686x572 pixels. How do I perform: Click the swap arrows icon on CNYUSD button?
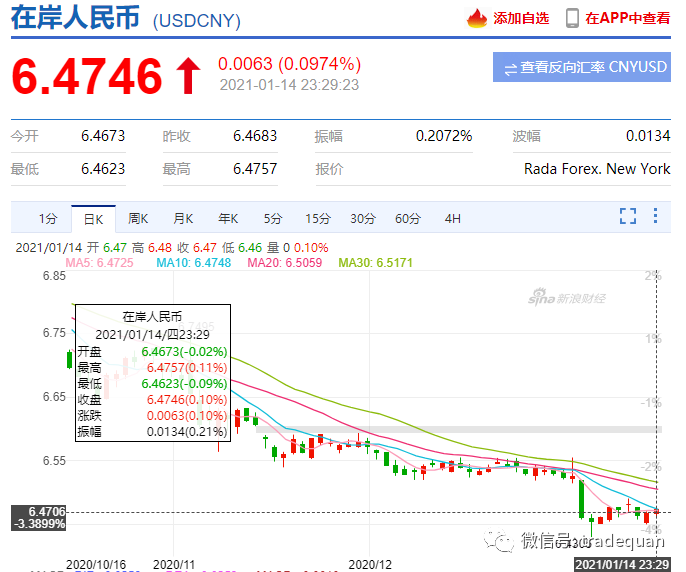tap(510, 69)
